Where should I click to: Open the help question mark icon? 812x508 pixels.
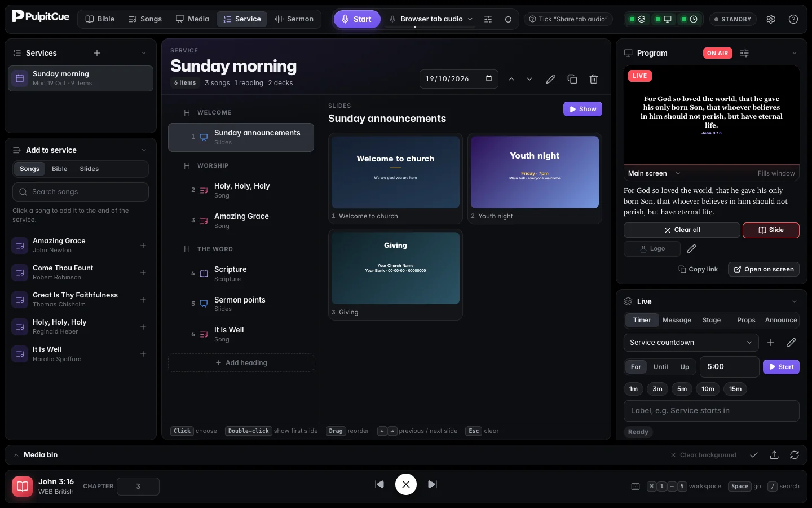[x=793, y=19]
